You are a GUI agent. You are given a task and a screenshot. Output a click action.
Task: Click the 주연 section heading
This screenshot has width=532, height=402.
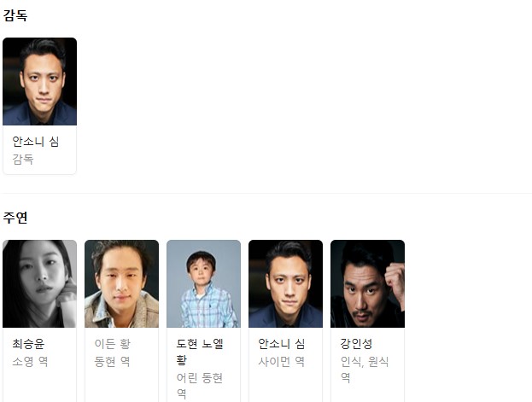point(15,218)
